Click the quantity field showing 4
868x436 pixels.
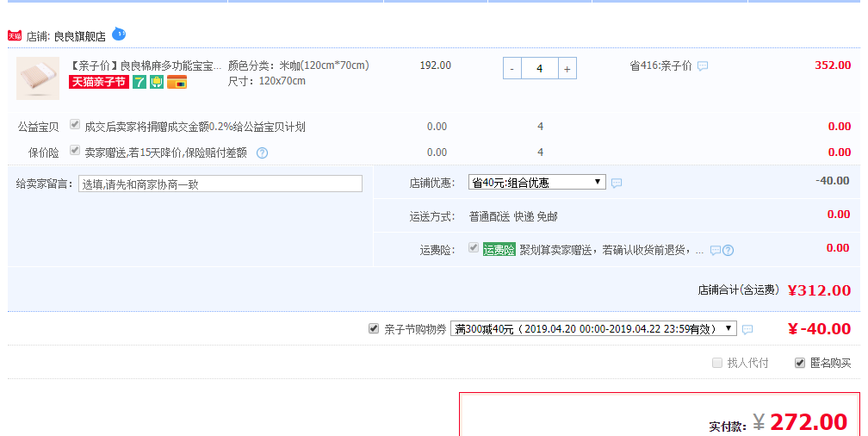point(540,69)
